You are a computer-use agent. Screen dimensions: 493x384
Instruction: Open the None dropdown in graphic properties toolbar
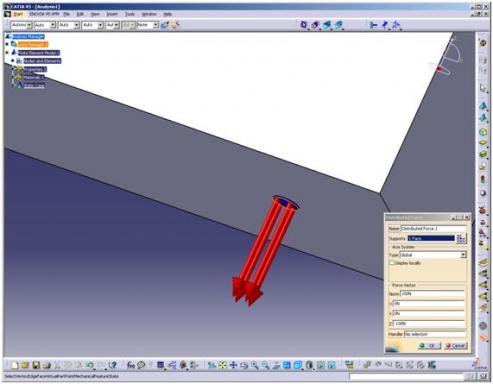pyautogui.click(x=148, y=25)
